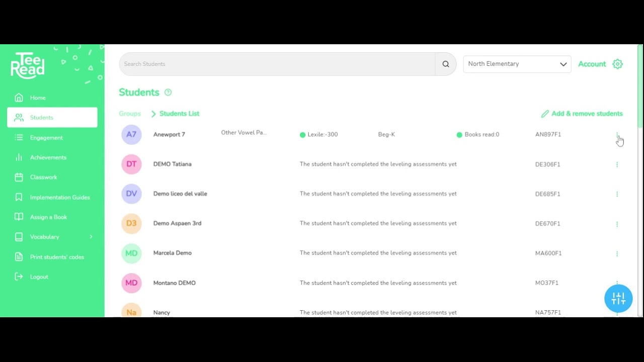The height and width of the screenshot is (362, 644).
Task: Click the TeeRead logo
Action: 28,65
